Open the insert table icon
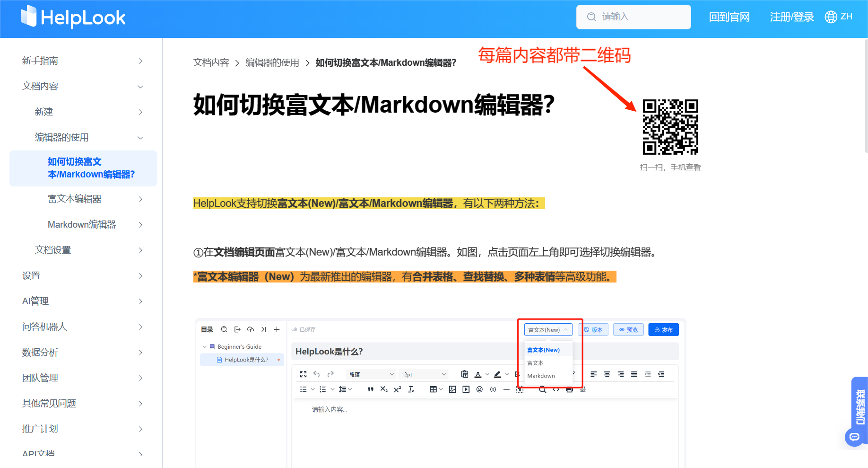This screenshot has height=468, width=868. pos(433,389)
